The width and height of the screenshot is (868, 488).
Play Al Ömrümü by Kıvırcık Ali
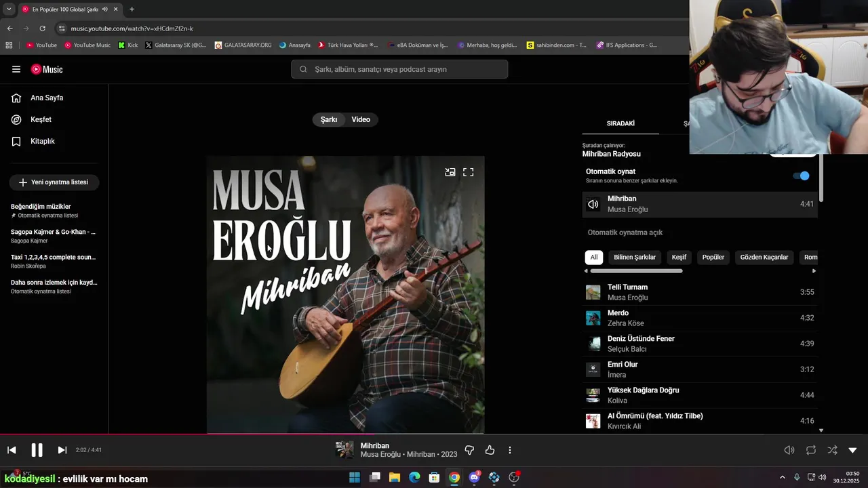tap(700, 421)
